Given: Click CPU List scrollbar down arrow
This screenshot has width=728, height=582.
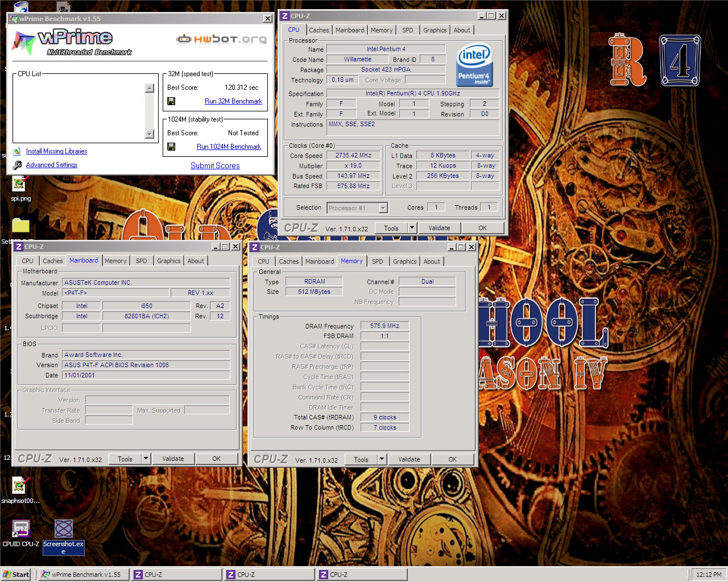Looking at the screenshot, I should pos(150,134).
